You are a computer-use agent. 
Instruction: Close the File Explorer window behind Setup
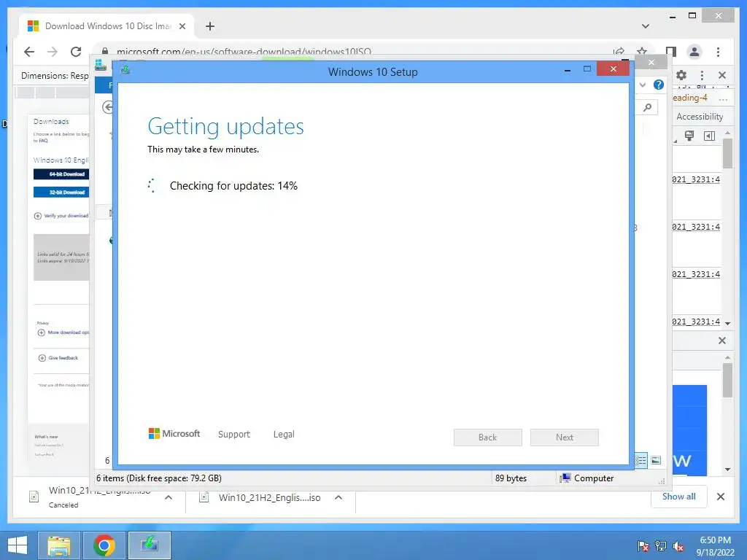(x=651, y=63)
